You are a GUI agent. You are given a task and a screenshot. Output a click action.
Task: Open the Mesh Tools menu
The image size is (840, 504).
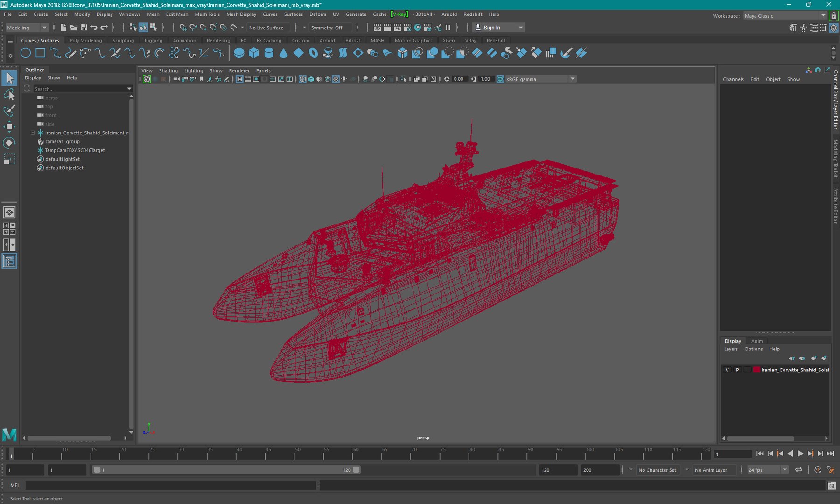(207, 14)
